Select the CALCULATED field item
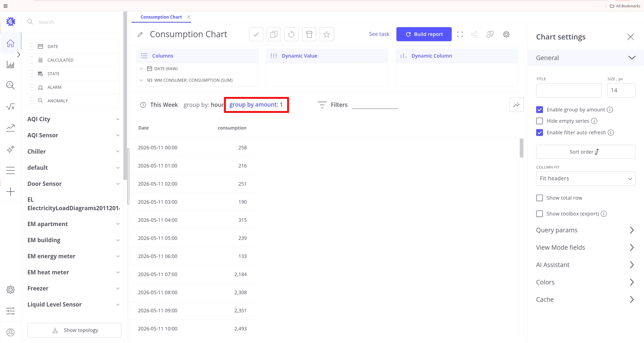 (x=73, y=60)
